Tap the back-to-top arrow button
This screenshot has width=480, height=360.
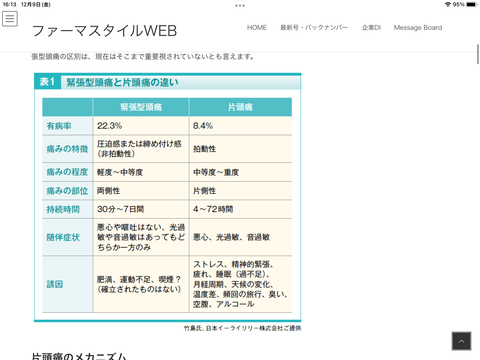461,341
